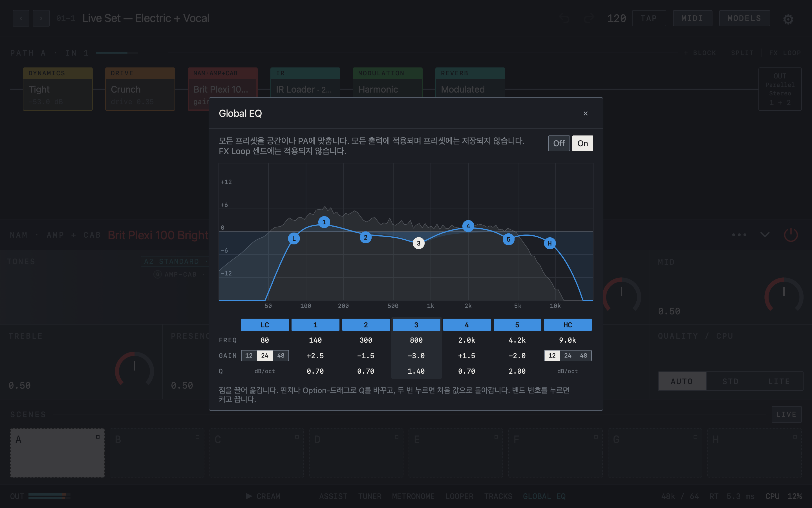Turn Global EQ Off
This screenshot has height=508, width=812.
[559, 143]
